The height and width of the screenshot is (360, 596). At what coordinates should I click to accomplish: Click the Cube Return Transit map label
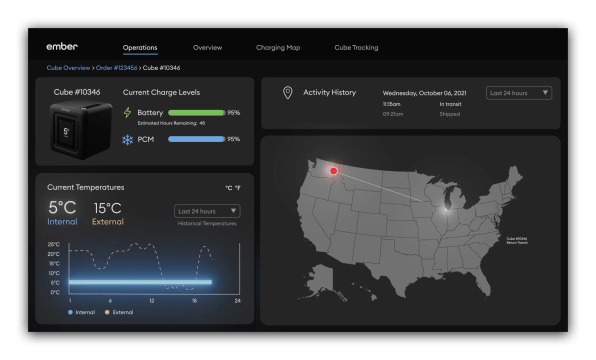tap(517, 240)
